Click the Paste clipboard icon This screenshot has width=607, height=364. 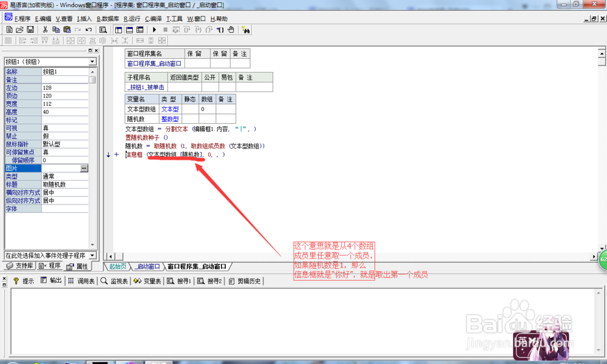(x=67, y=29)
